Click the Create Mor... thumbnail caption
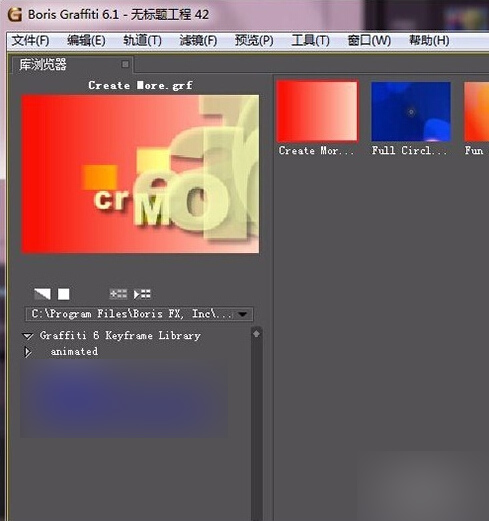The height and width of the screenshot is (521, 489). pyautogui.click(x=316, y=151)
